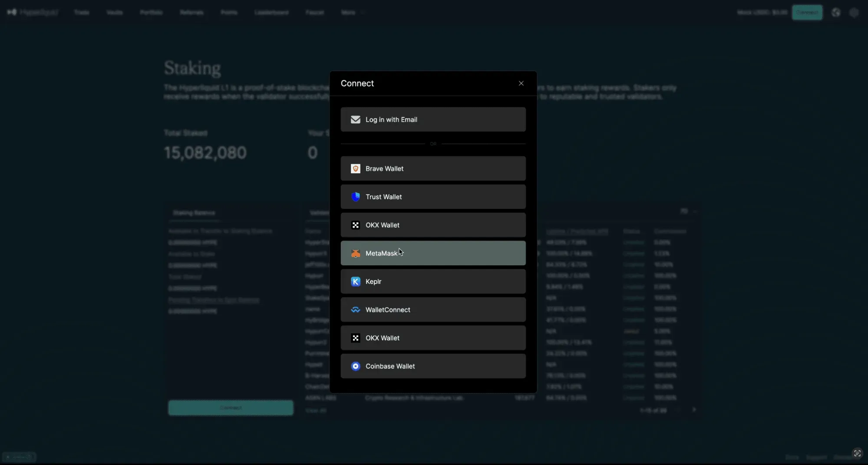Open Portfolio from the top navigation

coord(151,13)
